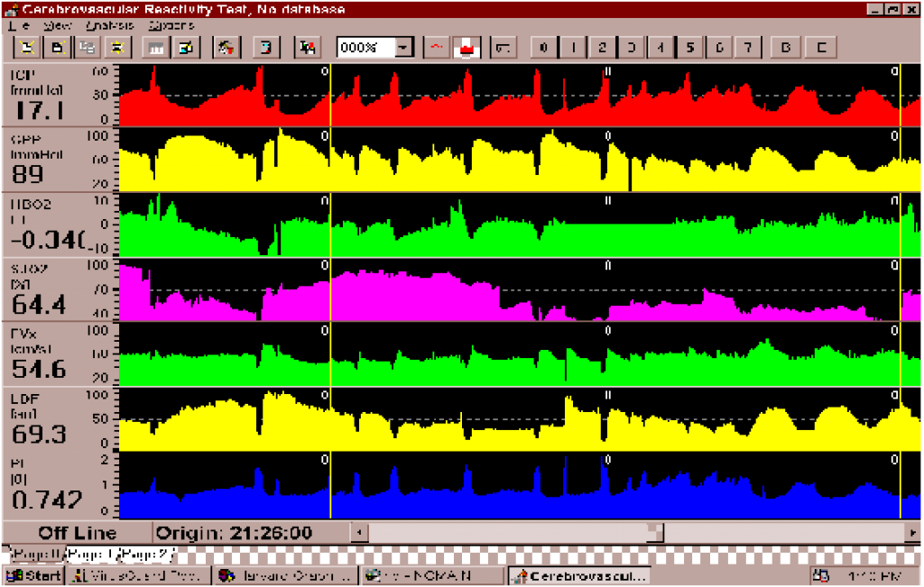Screen dimensions: 924x587
Task: Click toolbar button labeled 5
Action: [x=690, y=48]
